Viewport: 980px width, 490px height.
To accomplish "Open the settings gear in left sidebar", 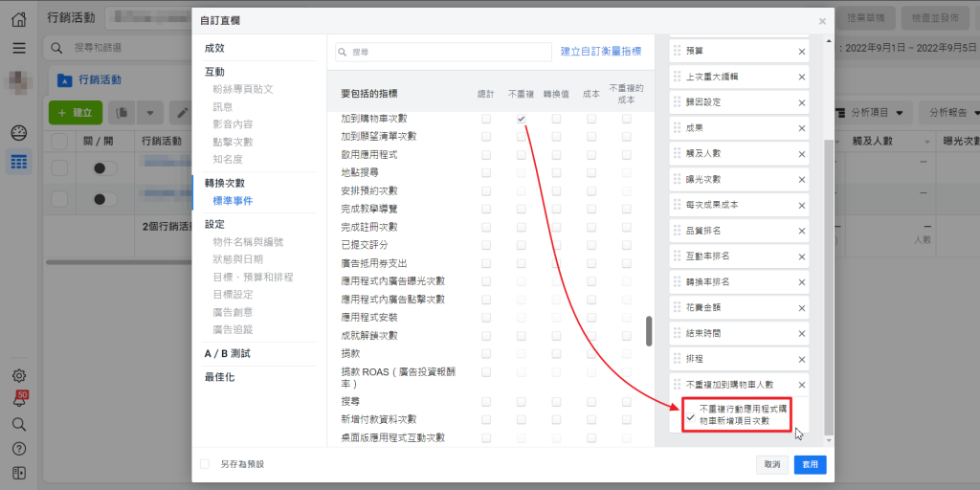I will tap(19, 375).
